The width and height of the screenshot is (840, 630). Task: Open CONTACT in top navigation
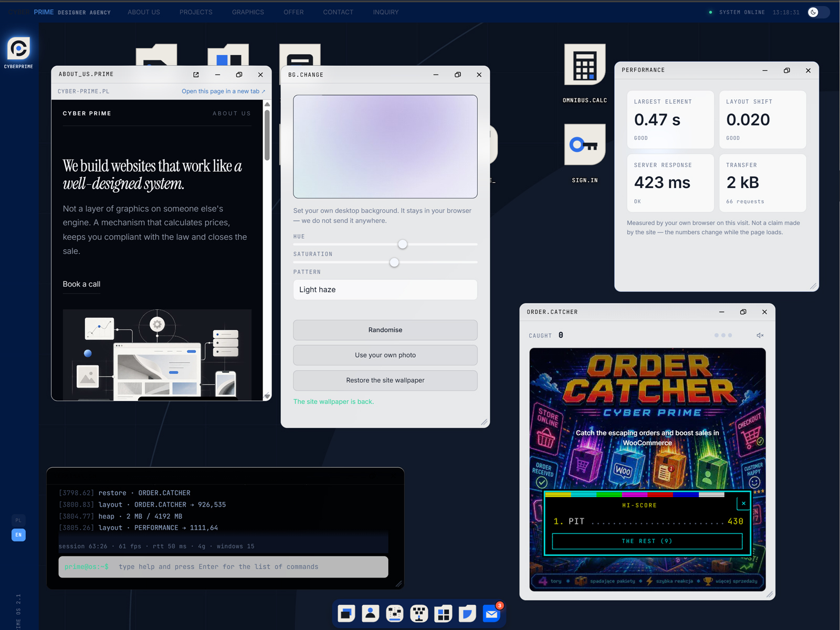click(338, 12)
